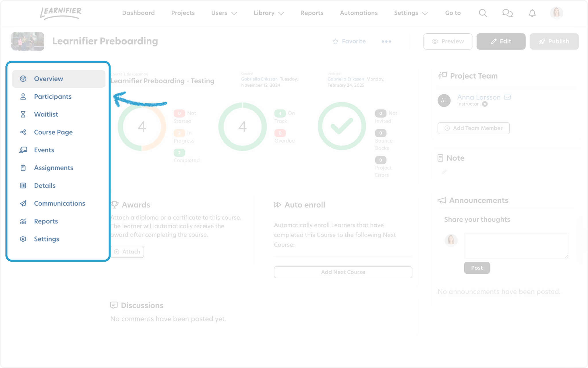Select the Communications sidebar item

coord(59,204)
